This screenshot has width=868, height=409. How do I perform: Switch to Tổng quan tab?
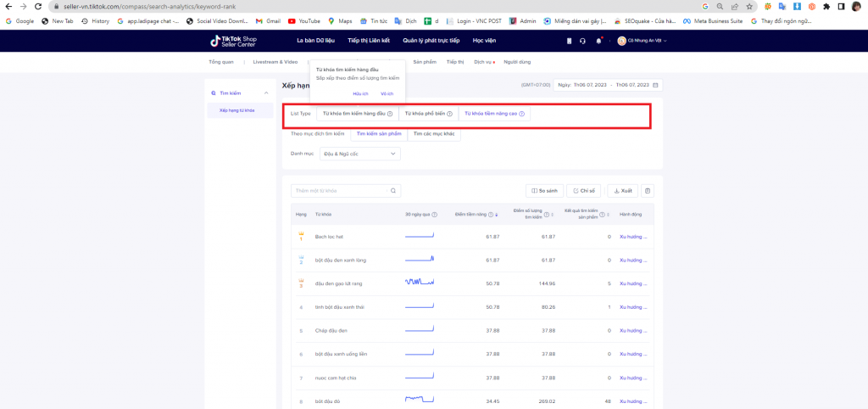pyautogui.click(x=221, y=62)
